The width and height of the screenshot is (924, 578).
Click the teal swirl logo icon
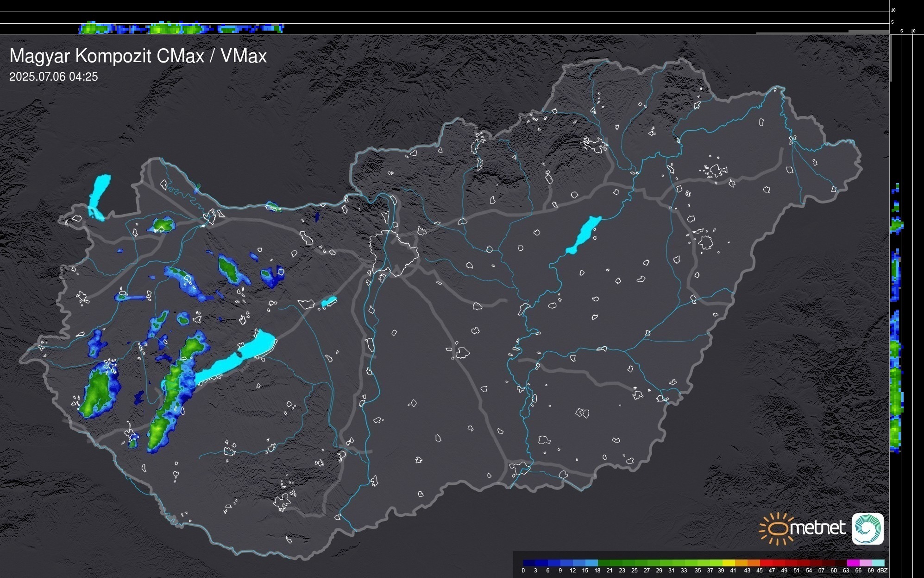tap(867, 528)
